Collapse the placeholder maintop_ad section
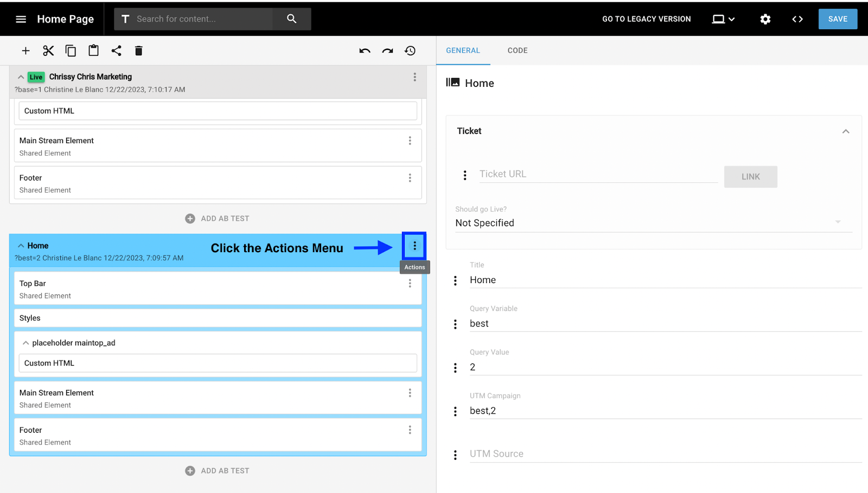 point(25,342)
